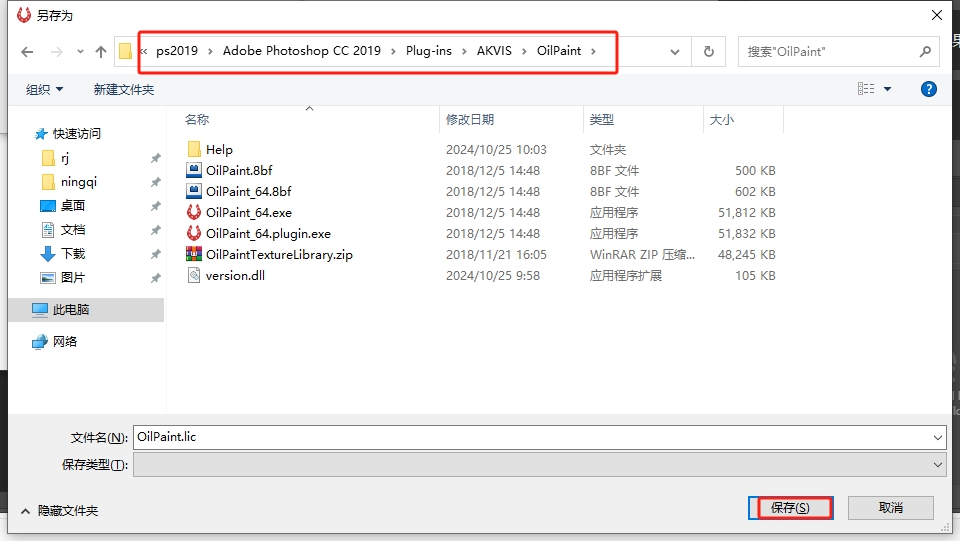Click the Forward navigation arrow
The image size is (960, 541).
[57, 52]
